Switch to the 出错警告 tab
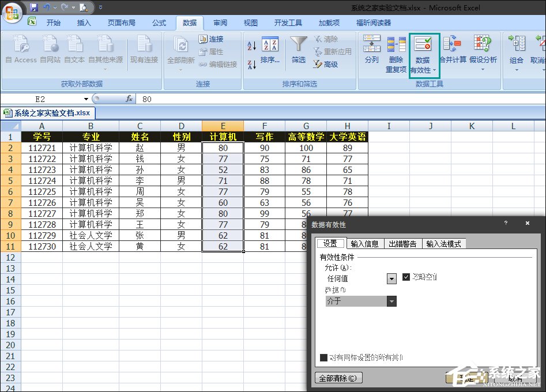 coord(402,243)
